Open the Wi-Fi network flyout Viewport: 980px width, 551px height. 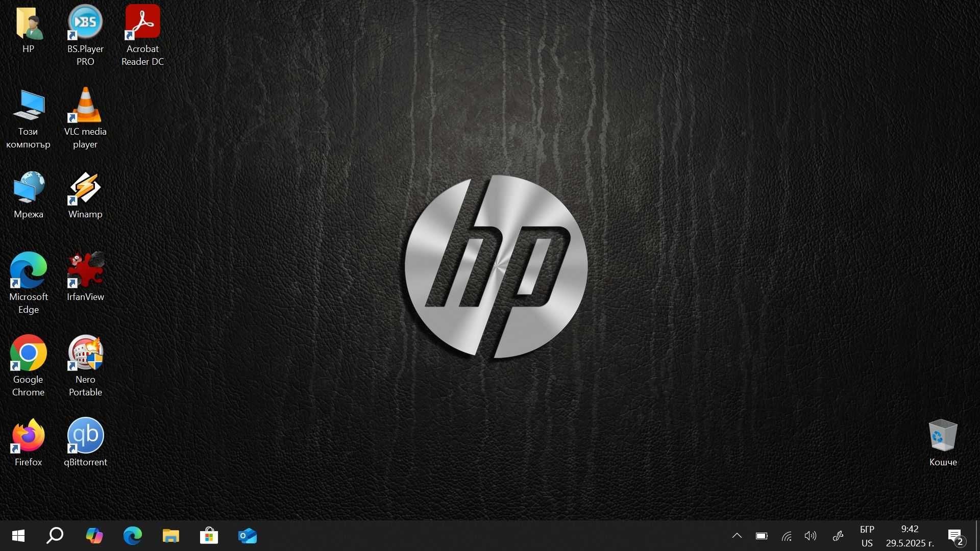coord(787,536)
